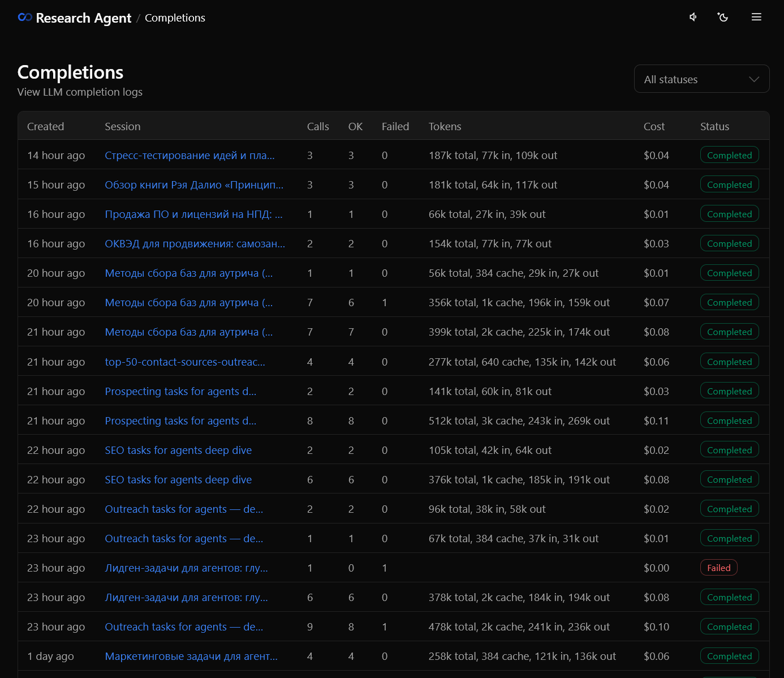Open Методы сбора баз session costing $0.01
The height and width of the screenshot is (678, 784).
pos(189,273)
